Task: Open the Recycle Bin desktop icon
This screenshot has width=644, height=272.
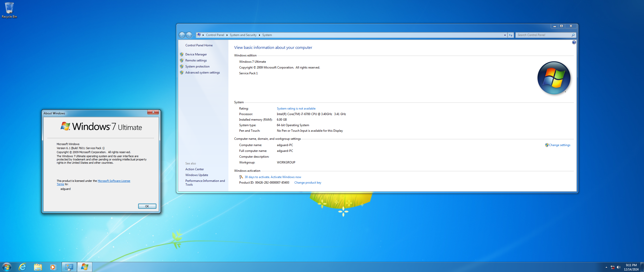Action: coord(9,10)
